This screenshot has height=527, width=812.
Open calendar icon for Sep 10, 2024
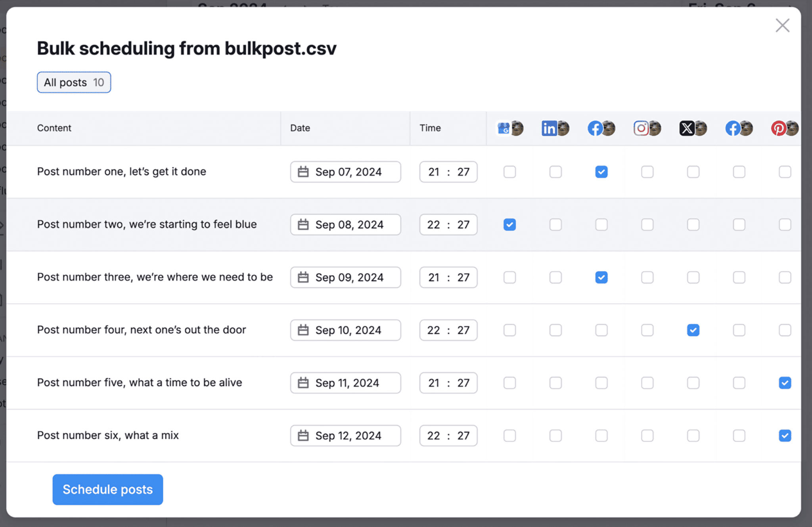303,330
